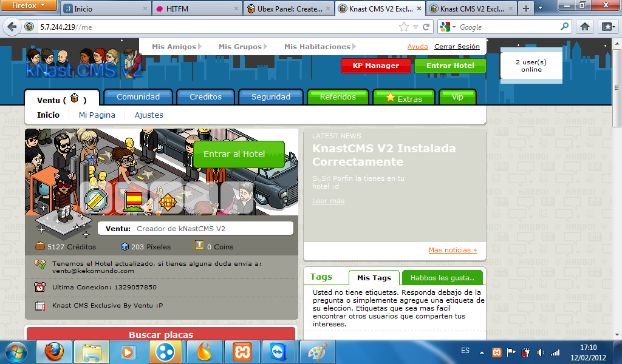This screenshot has width=622, height=364.
Task: Open Mas noticias link
Action: click(x=453, y=250)
